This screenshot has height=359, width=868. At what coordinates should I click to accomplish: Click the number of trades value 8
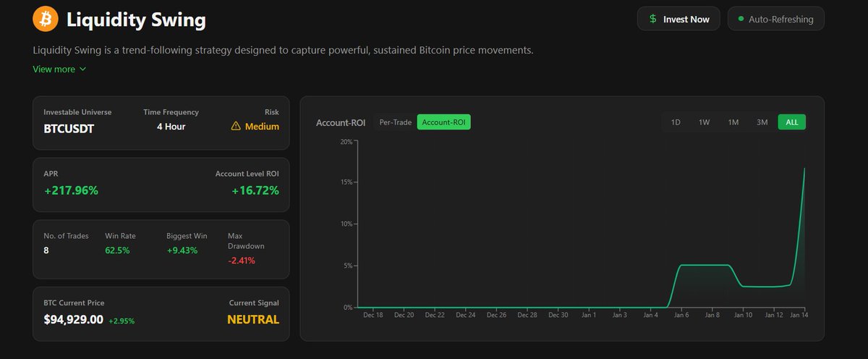(x=46, y=250)
